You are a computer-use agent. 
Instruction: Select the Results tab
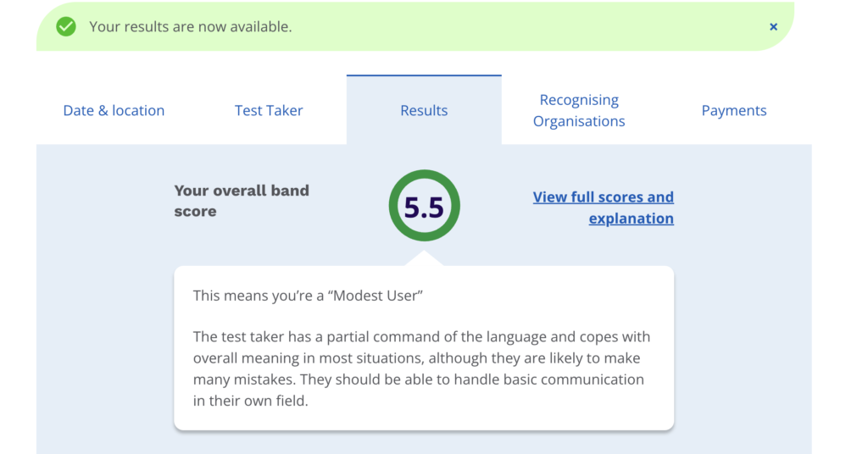point(424,111)
